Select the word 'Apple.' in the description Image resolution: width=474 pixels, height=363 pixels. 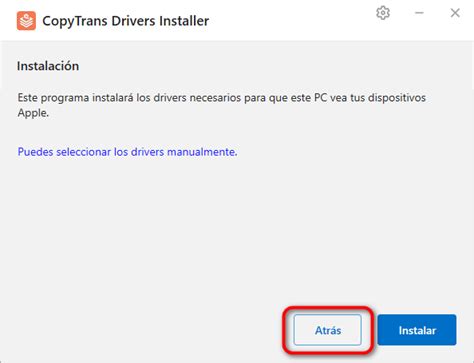(33, 113)
